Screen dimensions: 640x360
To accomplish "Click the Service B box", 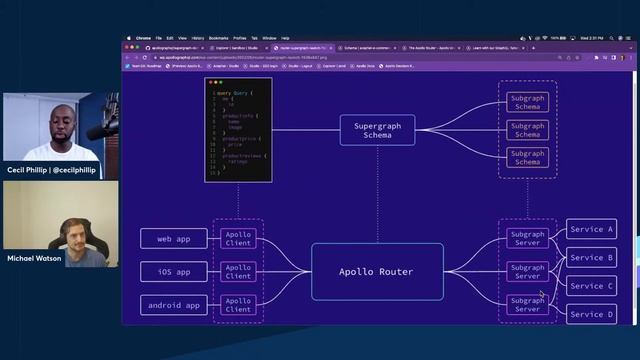I will point(591,258).
